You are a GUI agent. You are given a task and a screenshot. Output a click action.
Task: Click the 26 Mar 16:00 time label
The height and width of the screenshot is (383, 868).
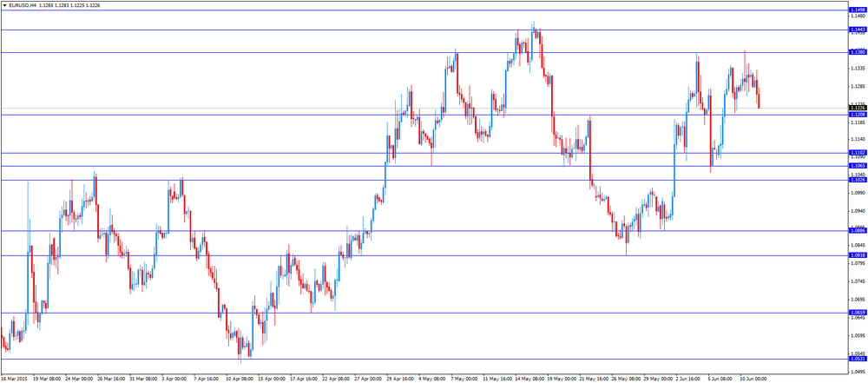pyautogui.click(x=111, y=379)
